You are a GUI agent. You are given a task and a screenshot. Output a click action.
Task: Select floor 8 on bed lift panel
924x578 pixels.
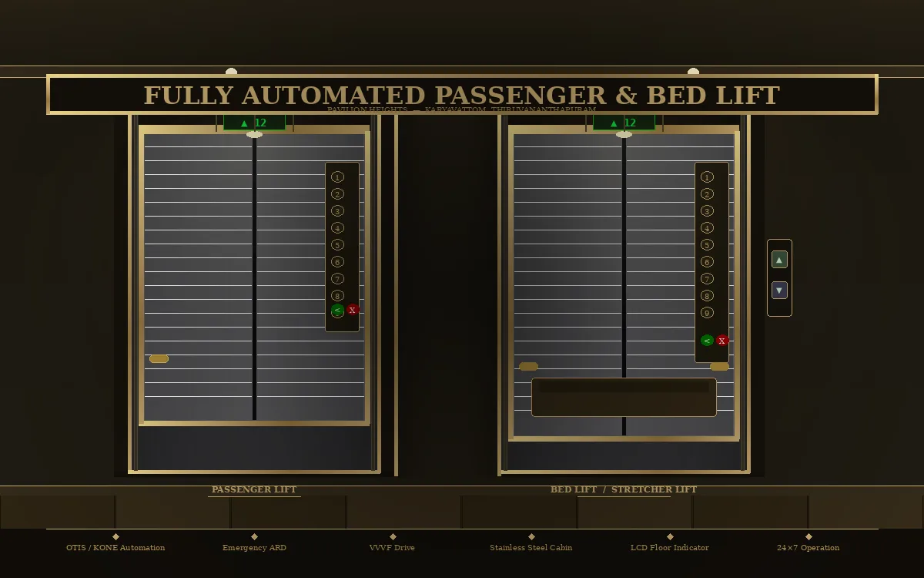(707, 296)
